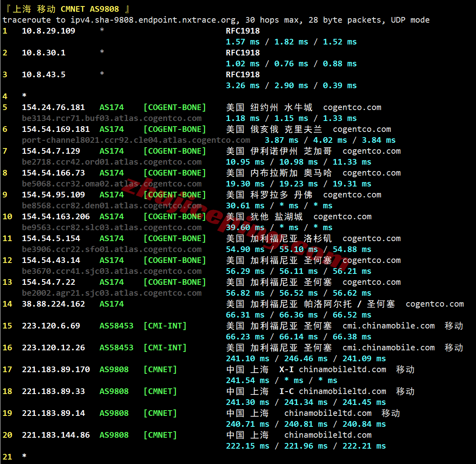Click IP 154.54.169.181 at hop 6
The image size is (476, 464).
click(x=56, y=129)
